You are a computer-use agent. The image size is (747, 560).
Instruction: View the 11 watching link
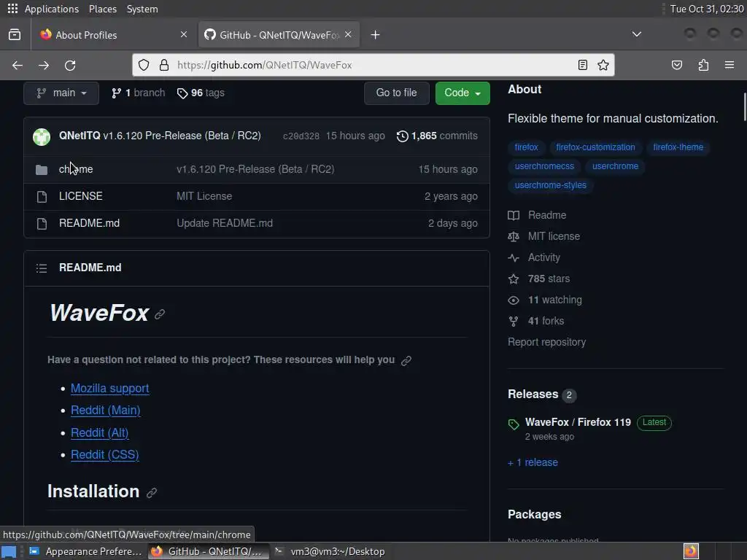point(545,300)
